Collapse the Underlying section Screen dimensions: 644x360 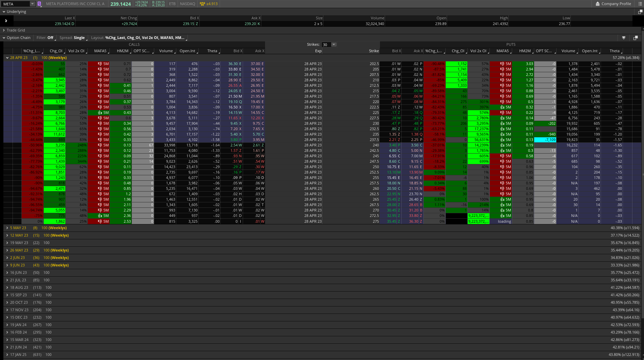click(x=4, y=12)
